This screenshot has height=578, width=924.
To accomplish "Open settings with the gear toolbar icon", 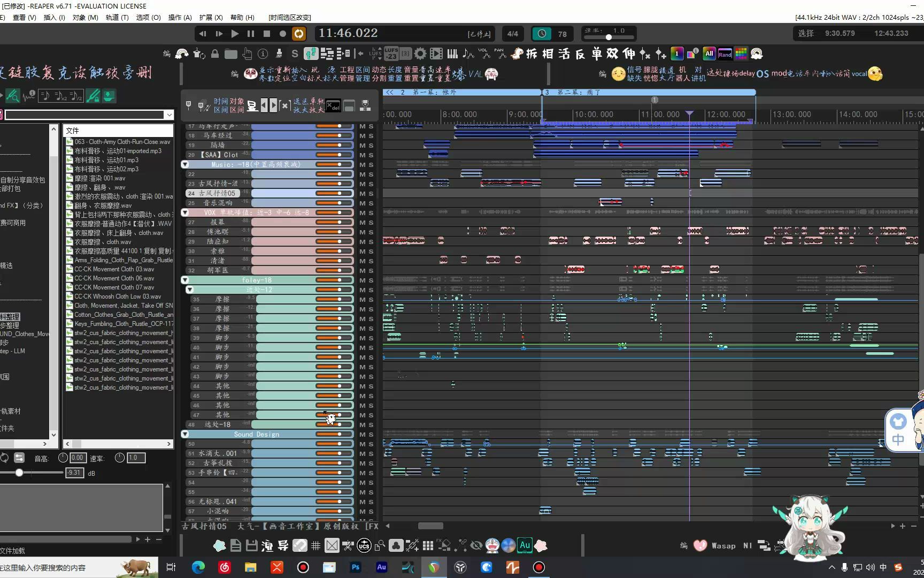I will pos(420,54).
